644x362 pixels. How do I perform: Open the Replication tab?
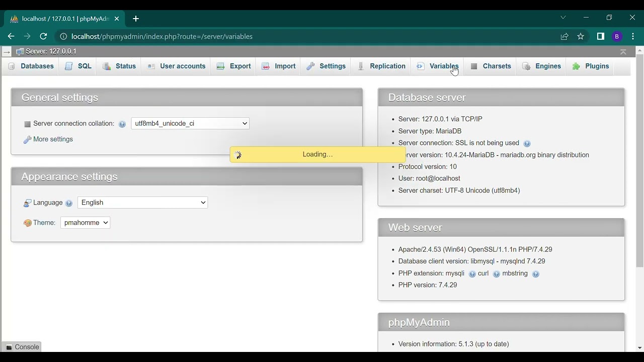[x=381, y=66]
